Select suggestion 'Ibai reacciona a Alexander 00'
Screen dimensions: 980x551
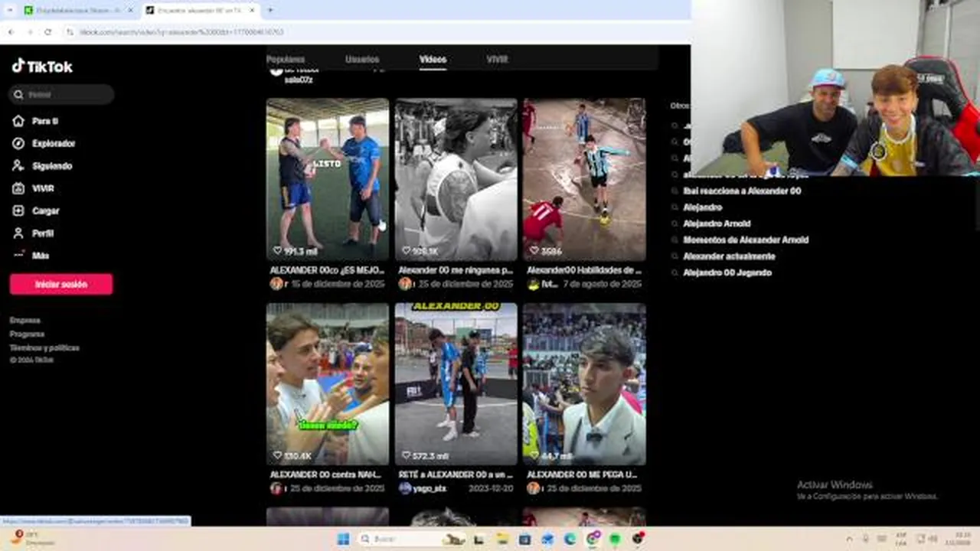coord(742,191)
